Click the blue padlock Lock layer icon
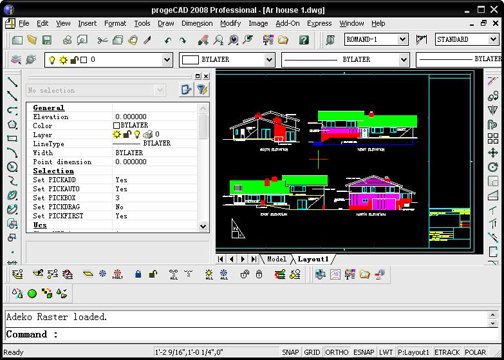The width and height of the screenshot is (504, 360). coord(138,274)
